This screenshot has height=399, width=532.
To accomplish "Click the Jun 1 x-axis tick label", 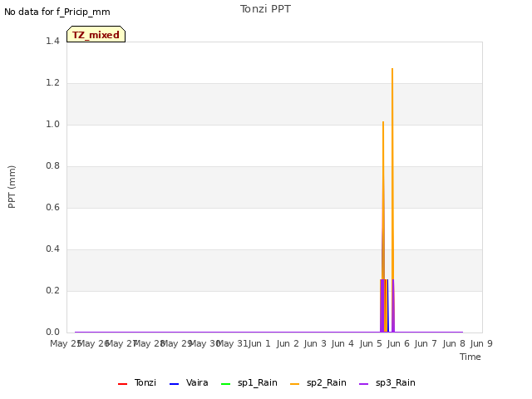I will coord(259,343).
